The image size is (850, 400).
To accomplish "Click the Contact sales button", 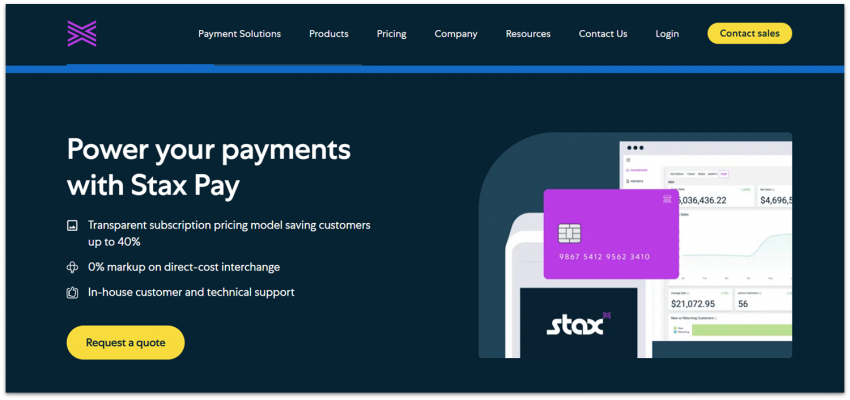I will (x=750, y=34).
